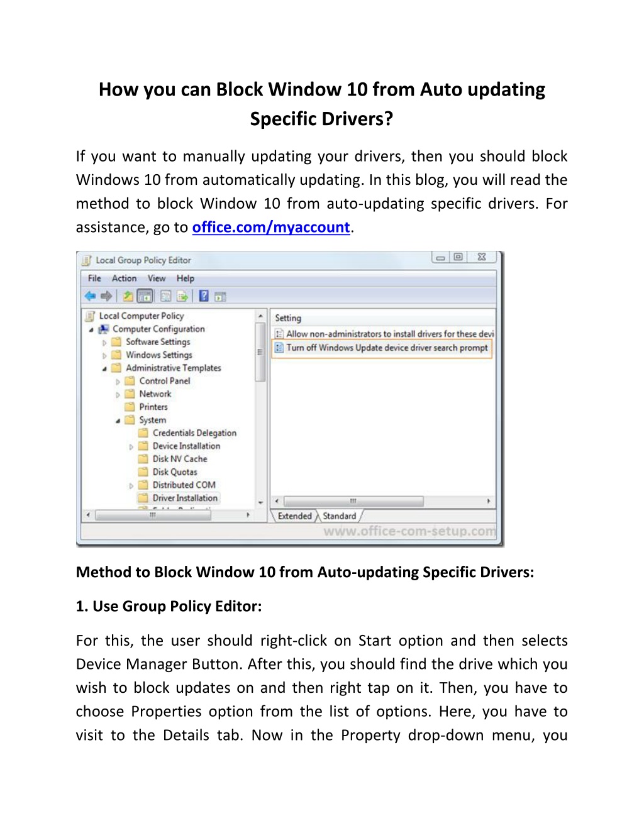Click the Turn off Windows Update policy icon
The image size is (644, 833).
[279, 348]
